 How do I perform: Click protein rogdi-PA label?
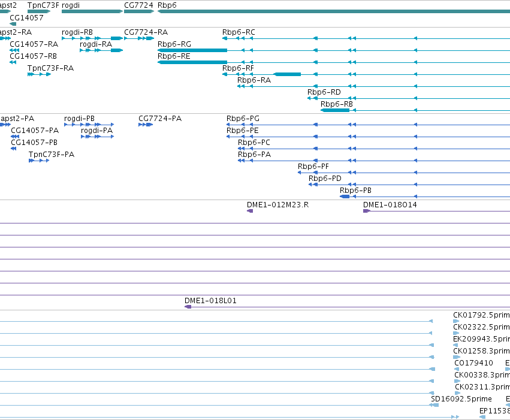[x=96, y=131]
